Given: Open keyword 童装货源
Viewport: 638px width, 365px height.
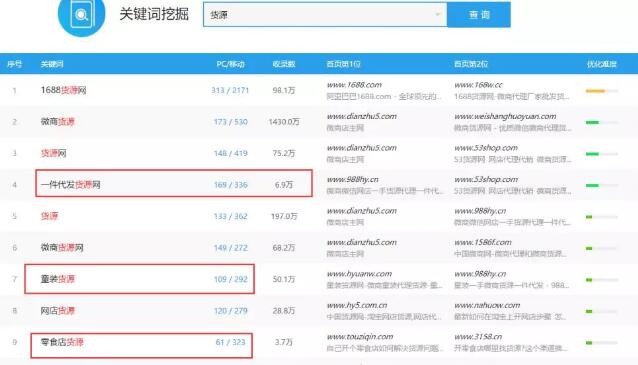Looking at the screenshot, I should [x=57, y=279].
